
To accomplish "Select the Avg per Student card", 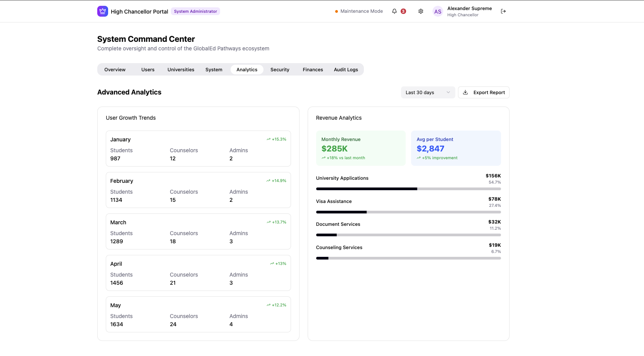I will [x=456, y=148].
